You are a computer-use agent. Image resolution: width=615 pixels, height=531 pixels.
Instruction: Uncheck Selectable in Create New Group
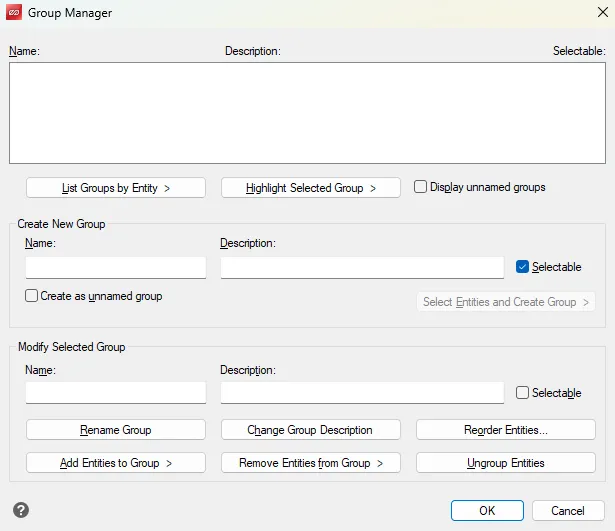click(x=522, y=267)
